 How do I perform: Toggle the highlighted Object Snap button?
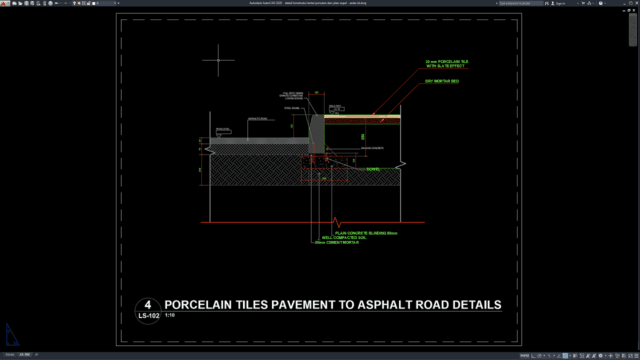(565, 356)
